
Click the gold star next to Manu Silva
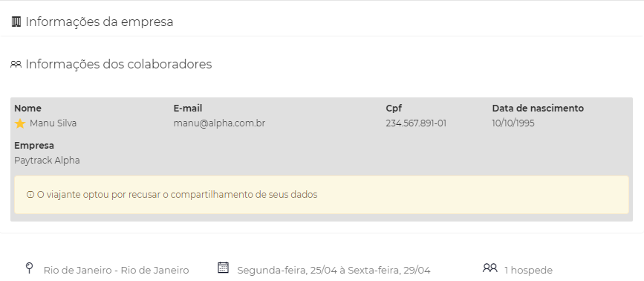click(x=20, y=123)
